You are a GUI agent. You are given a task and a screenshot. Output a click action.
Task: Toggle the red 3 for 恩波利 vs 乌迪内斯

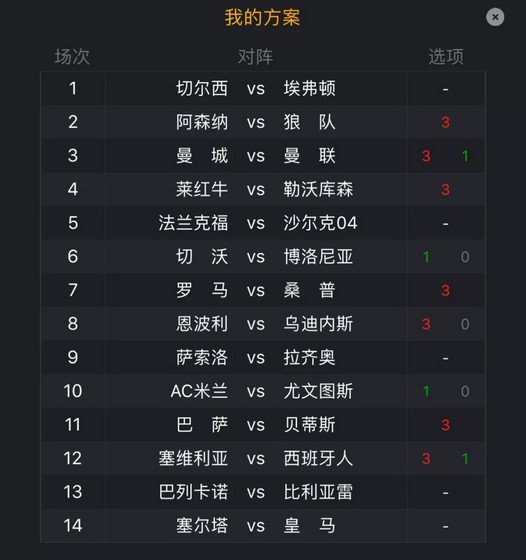(426, 324)
